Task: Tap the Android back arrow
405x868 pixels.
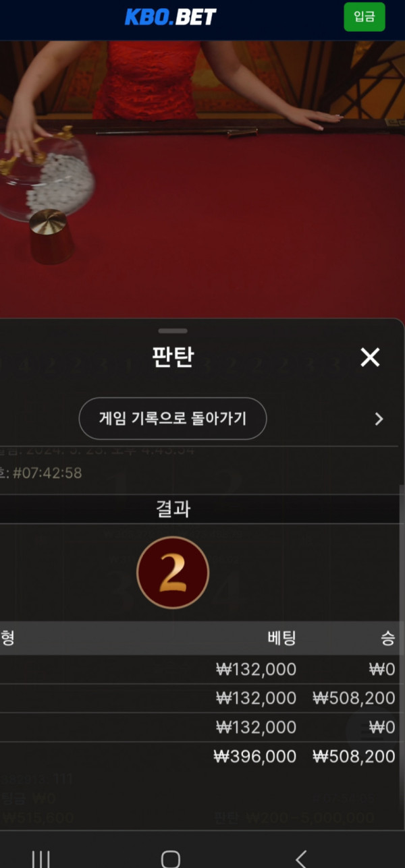Action: (x=302, y=859)
